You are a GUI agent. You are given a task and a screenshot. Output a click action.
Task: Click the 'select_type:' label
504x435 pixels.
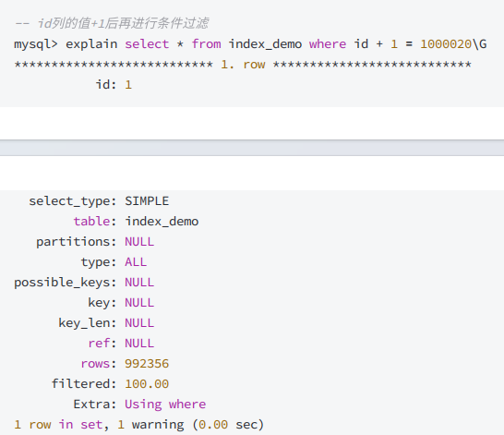[x=73, y=201]
